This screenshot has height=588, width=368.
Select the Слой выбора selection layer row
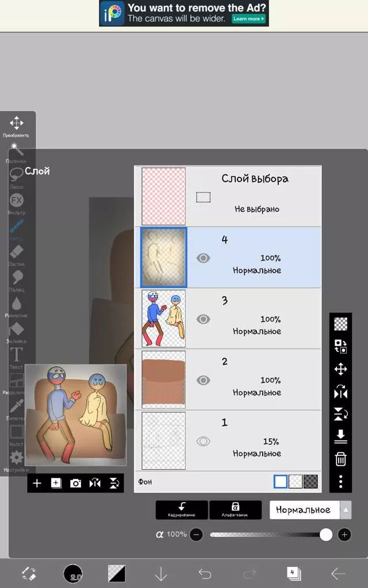coord(228,196)
